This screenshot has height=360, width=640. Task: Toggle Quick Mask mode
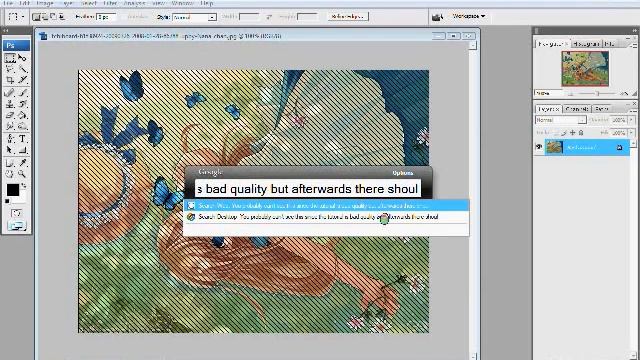pyautogui.click(x=16, y=213)
